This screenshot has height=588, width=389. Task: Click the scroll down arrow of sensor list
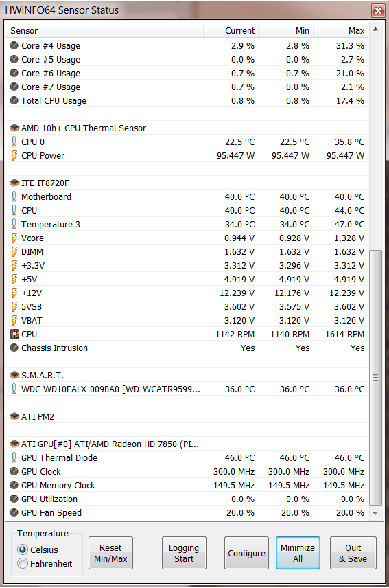coord(375,513)
